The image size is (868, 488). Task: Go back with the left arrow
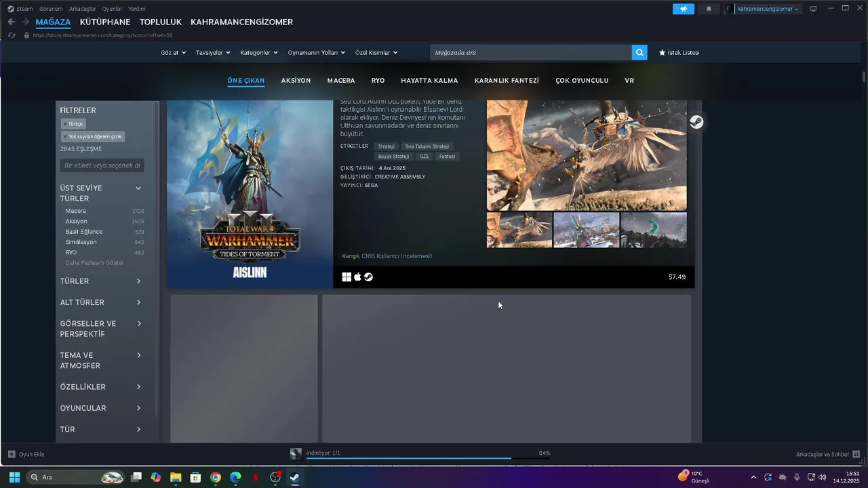(12, 22)
